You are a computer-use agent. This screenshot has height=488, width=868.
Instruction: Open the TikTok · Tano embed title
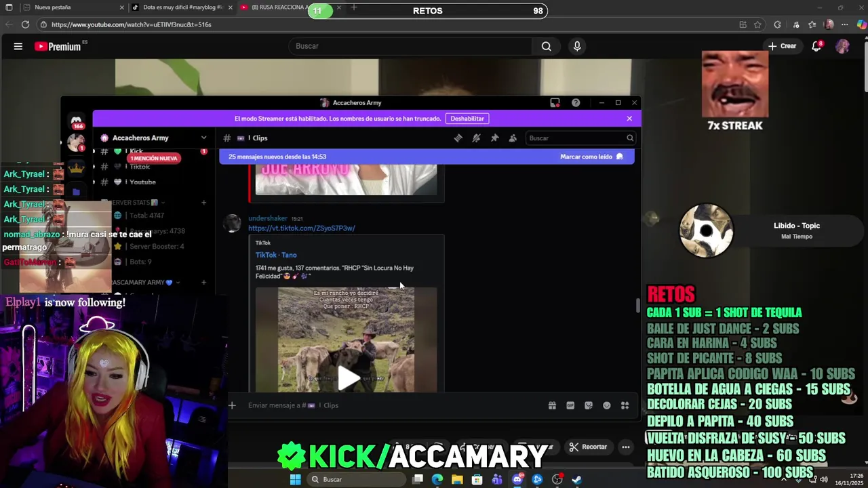coord(276,255)
